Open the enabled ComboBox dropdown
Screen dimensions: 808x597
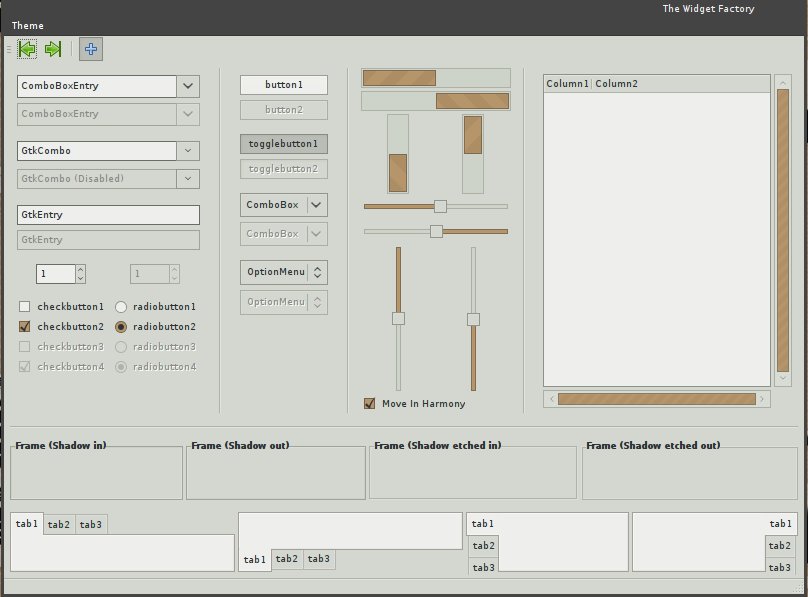tap(283, 205)
